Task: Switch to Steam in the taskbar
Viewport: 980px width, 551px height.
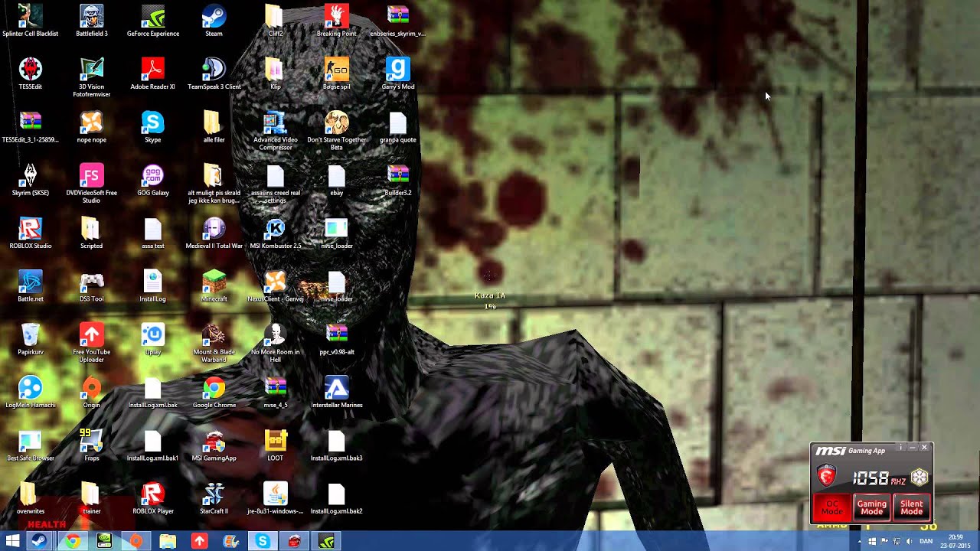Action: coord(40,541)
